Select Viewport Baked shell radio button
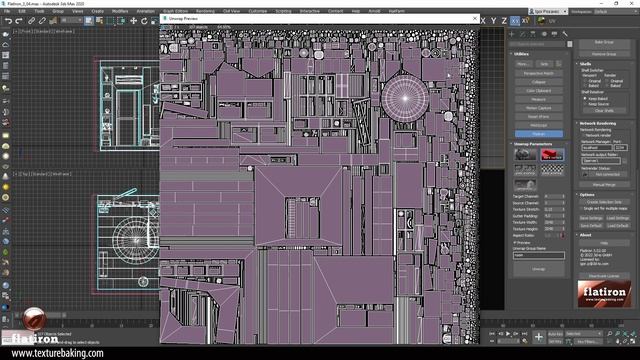 click(585, 86)
